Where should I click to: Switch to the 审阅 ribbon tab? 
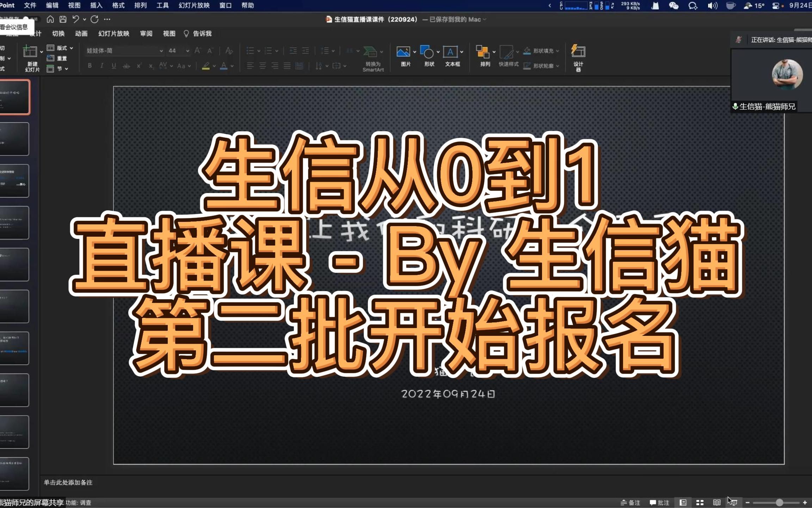click(x=146, y=34)
